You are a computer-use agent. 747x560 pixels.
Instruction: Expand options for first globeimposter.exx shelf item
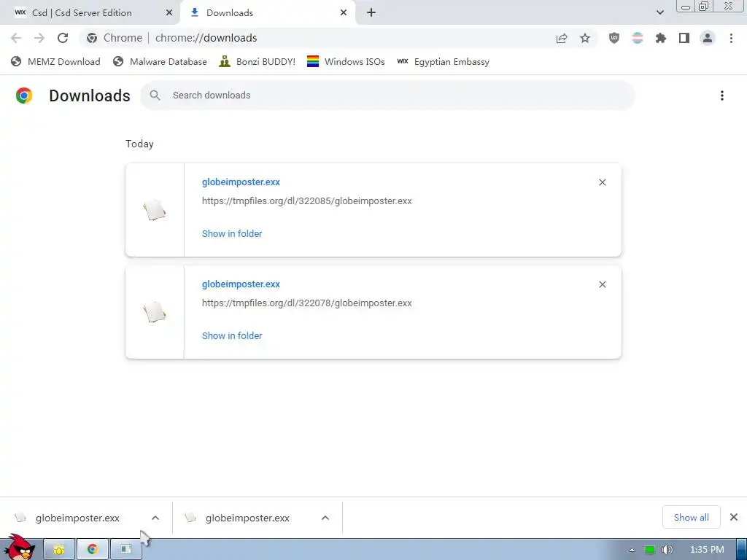tap(155, 518)
